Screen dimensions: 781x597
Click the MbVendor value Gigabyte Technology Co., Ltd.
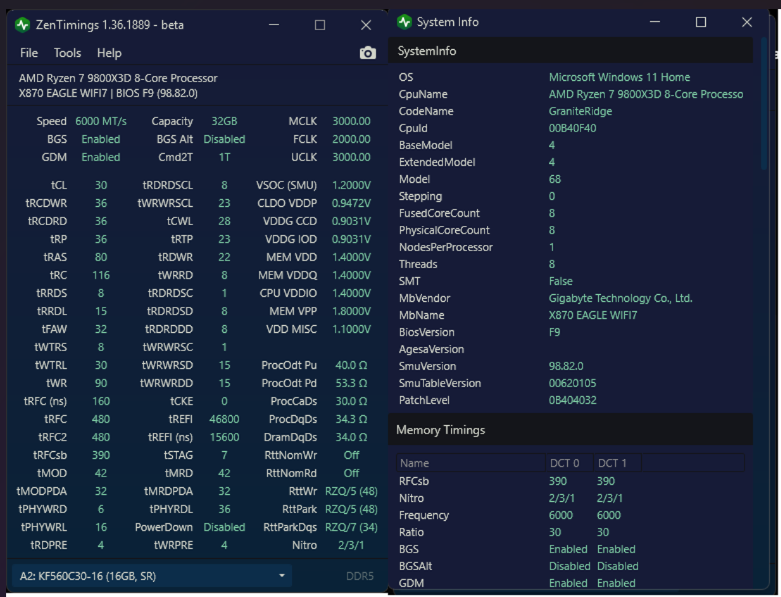(621, 298)
